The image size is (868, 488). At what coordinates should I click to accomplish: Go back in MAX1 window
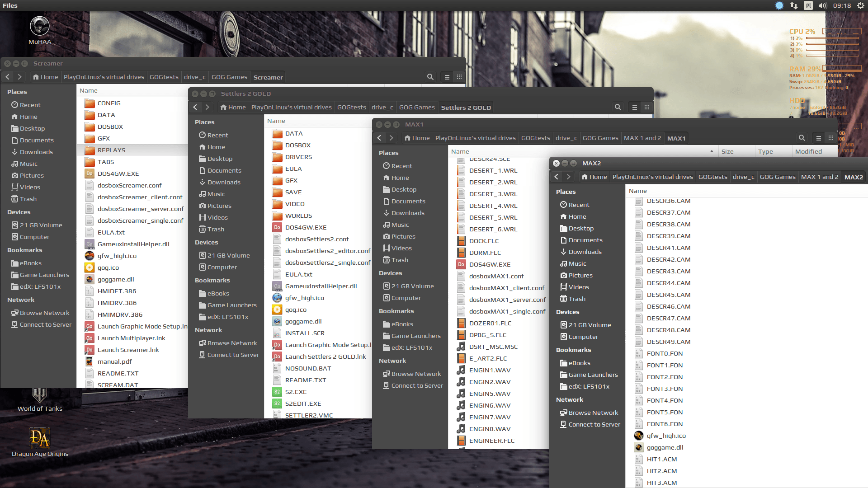tap(379, 138)
